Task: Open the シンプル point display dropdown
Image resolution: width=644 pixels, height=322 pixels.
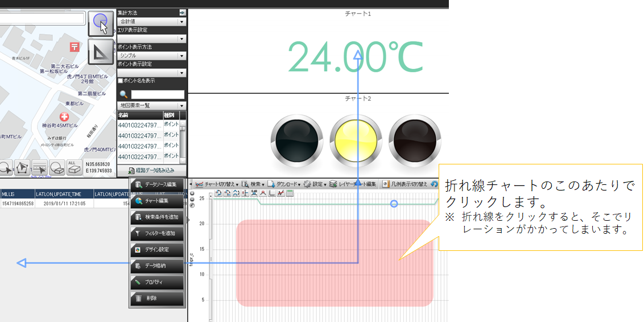Action: 151,55
